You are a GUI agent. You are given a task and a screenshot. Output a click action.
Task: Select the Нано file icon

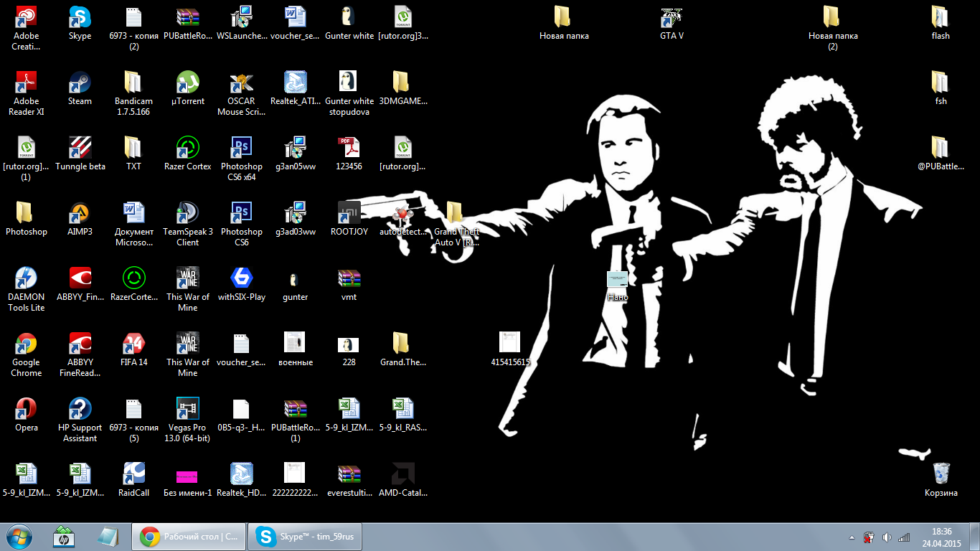(x=618, y=285)
